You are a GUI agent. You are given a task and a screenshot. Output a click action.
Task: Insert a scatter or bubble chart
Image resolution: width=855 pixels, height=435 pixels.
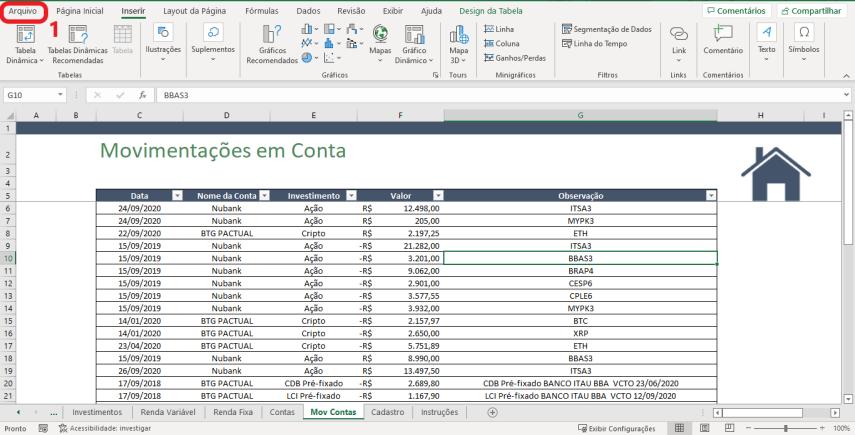pos(332,57)
